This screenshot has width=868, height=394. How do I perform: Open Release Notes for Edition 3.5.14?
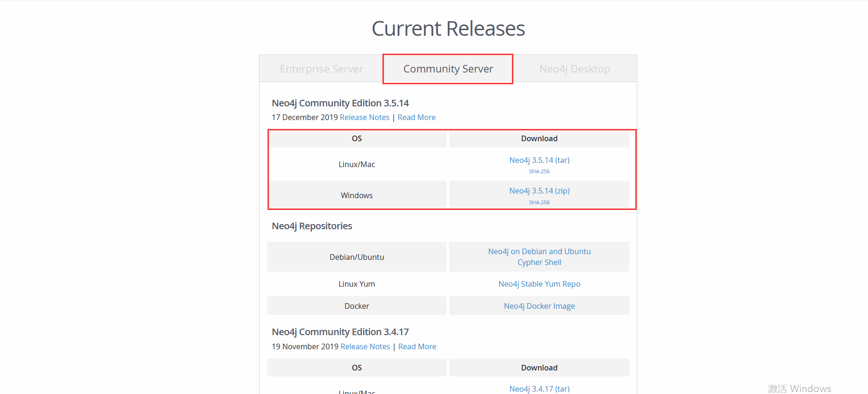(x=365, y=117)
